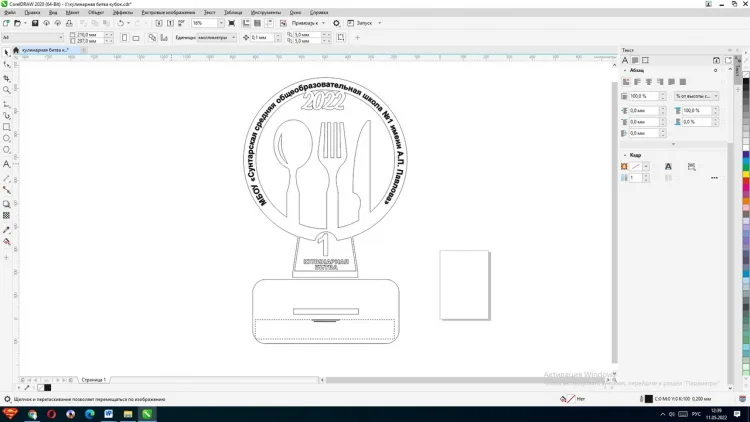Click the Save disk icon
Image resolution: width=750 pixels, height=422 pixels.
(x=35, y=23)
